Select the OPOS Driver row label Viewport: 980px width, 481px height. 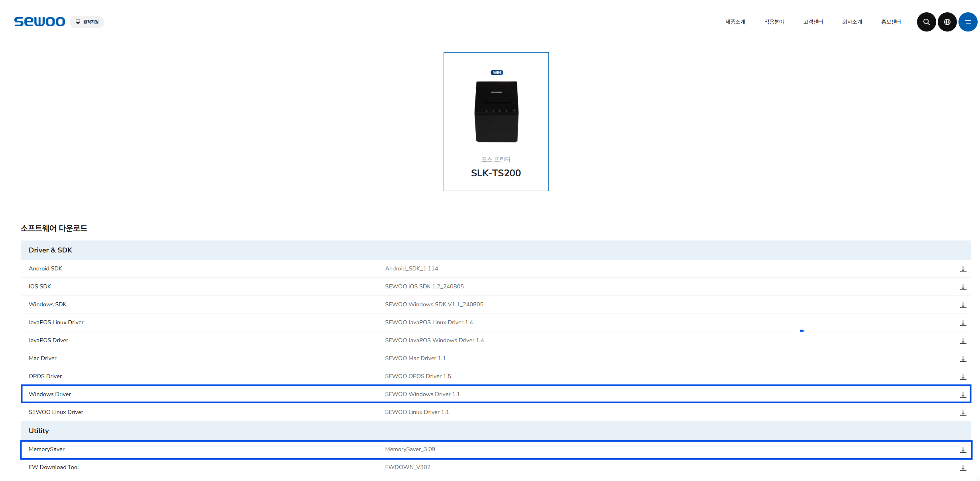pos(45,376)
